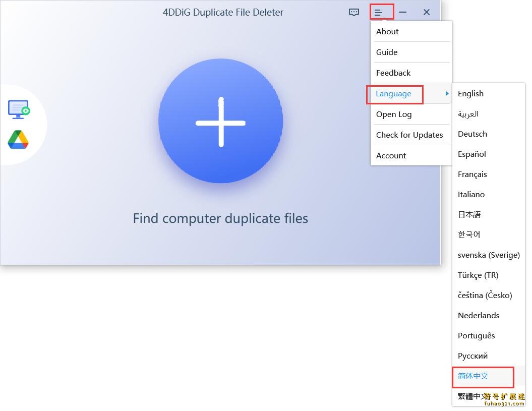Choose Check for Updates

click(411, 135)
